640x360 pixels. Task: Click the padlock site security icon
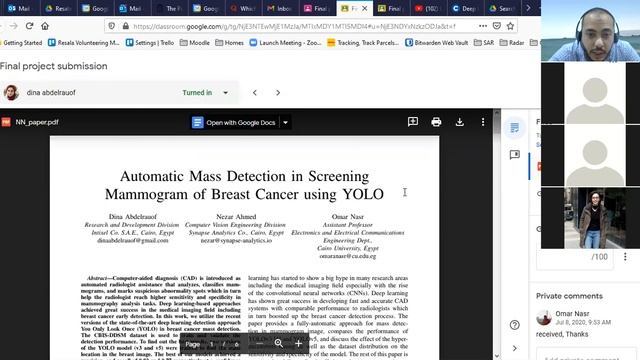click(x=126, y=26)
